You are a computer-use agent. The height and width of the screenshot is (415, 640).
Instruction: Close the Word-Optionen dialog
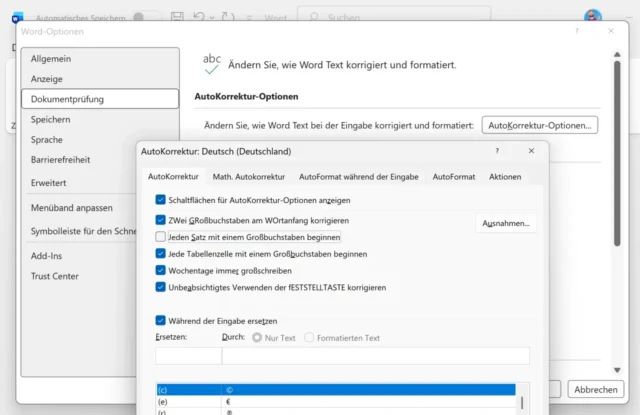[x=611, y=31]
